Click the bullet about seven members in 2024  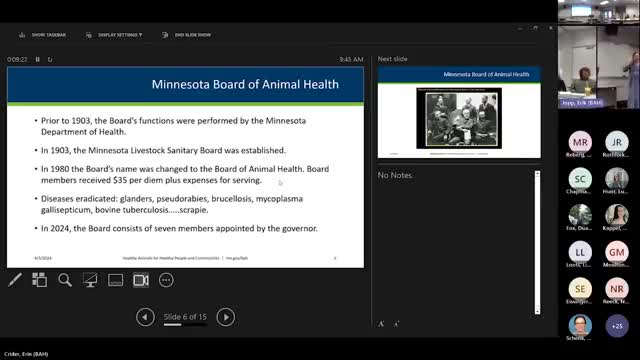click(x=179, y=228)
